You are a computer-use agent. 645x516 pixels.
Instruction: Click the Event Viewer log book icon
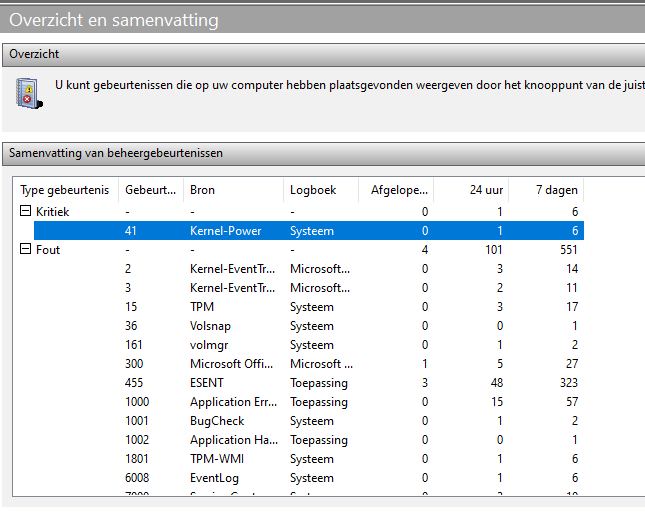click(x=29, y=93)
